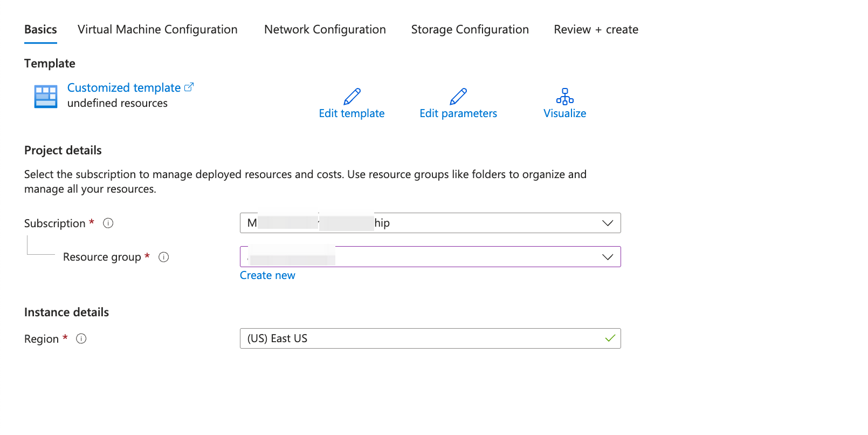Expand the Subscription dropdown
This screenshot has width=868, height=435.
607,223
